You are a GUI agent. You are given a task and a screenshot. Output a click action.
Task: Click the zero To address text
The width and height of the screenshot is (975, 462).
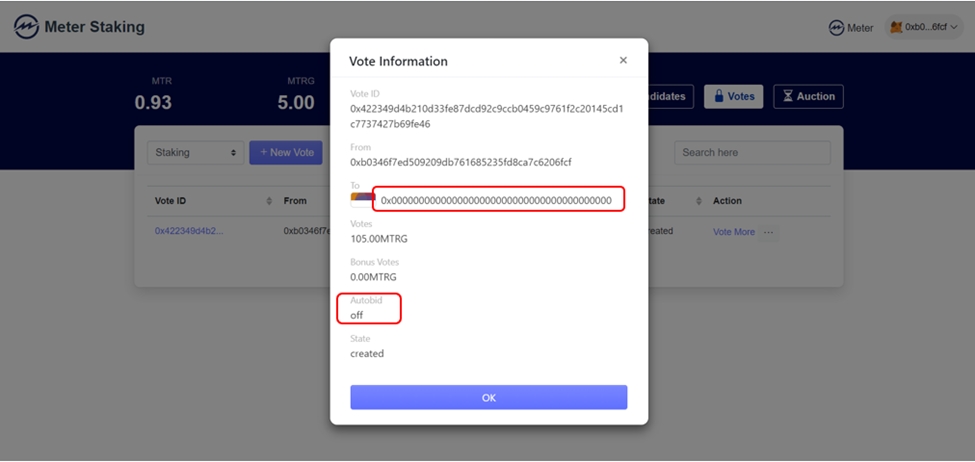click(496, 200)
